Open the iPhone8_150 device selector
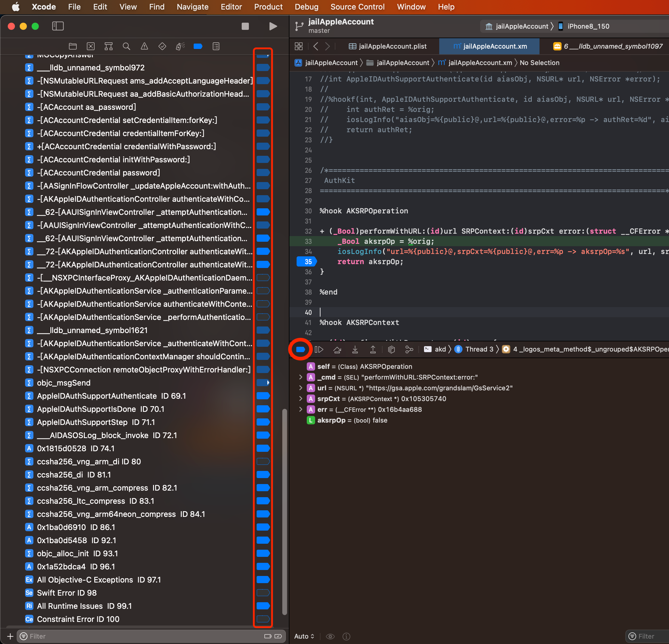The image size is (669, 644). click(584, 26)
